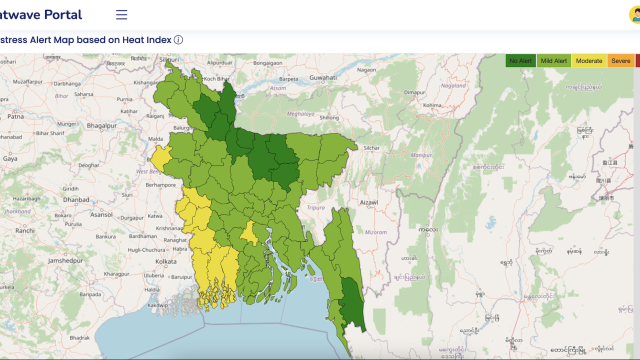
Task: Select the Moderate legend swatch
Action: (x=589, y=61)
